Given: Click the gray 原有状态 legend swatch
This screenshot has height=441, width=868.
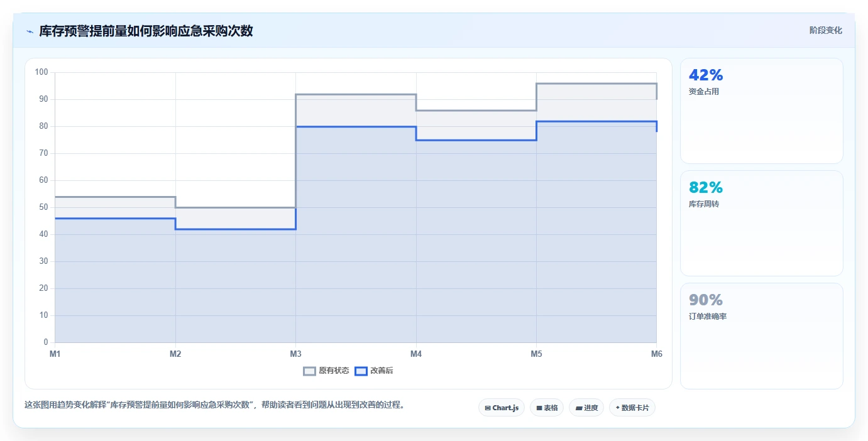Looking at the screenshot, I should pyautogui.click(x=309, y=371).
